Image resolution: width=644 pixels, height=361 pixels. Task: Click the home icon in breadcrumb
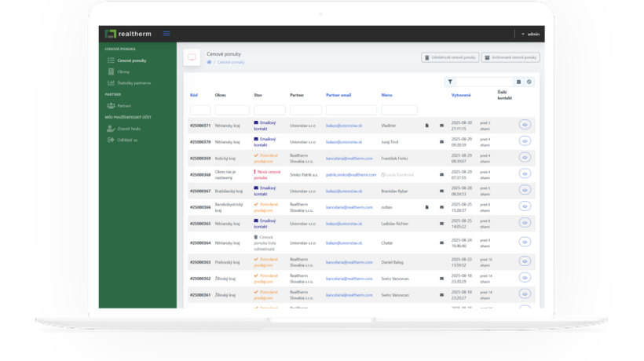tap(210, 62)
